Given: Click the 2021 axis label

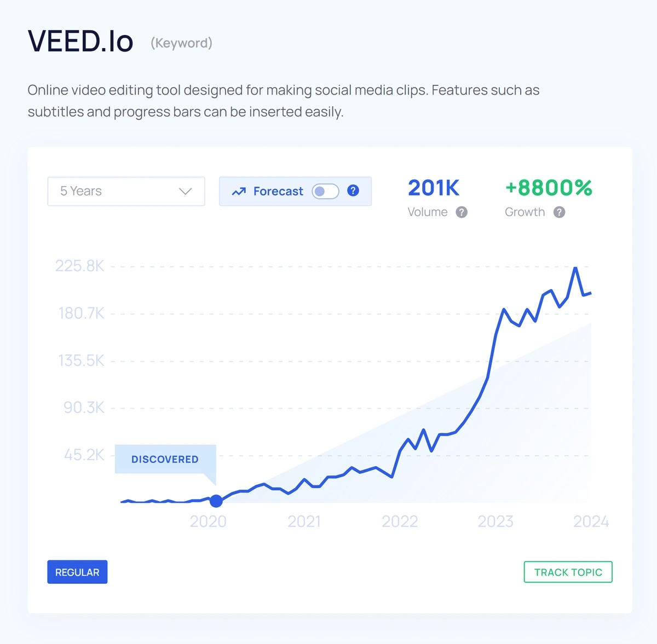Looking at the screenshot, I should point(304,521).
